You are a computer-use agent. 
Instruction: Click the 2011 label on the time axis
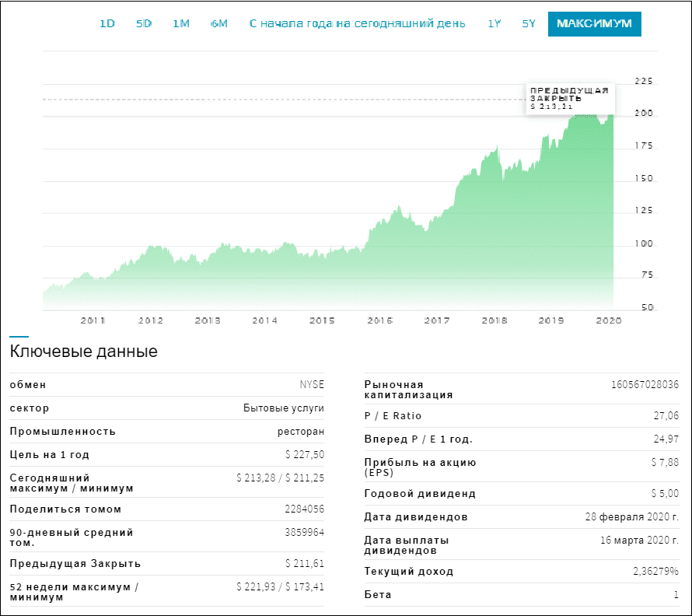point(93,320)
